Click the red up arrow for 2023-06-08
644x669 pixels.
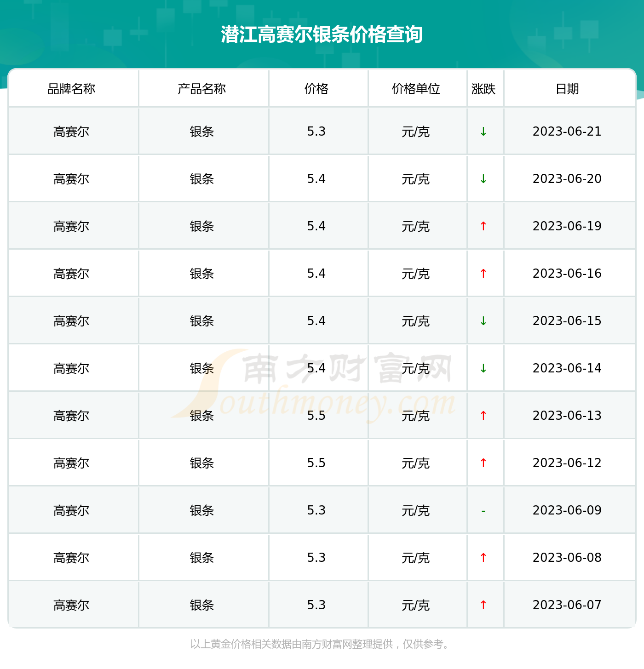click(483, 558)
